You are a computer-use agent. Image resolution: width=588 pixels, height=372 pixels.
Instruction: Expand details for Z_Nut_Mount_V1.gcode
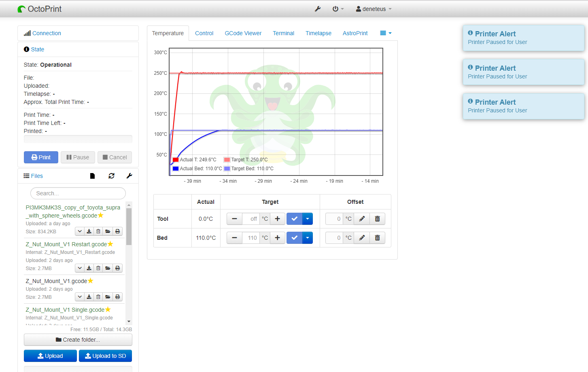[80, 297]
